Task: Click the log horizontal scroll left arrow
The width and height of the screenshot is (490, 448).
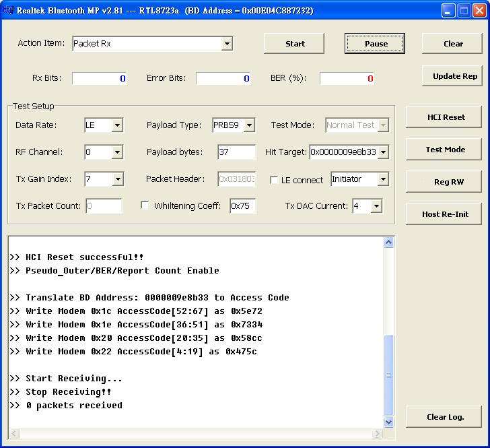Action: point(14,433)
